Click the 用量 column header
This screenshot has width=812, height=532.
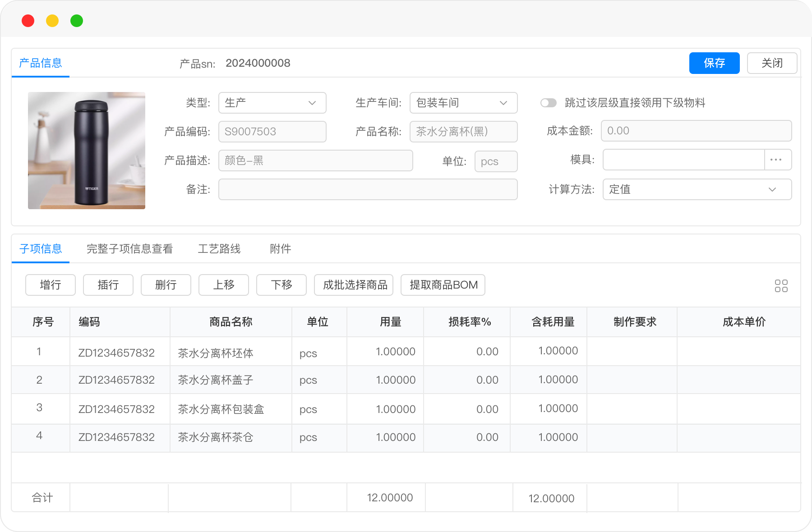385,322
